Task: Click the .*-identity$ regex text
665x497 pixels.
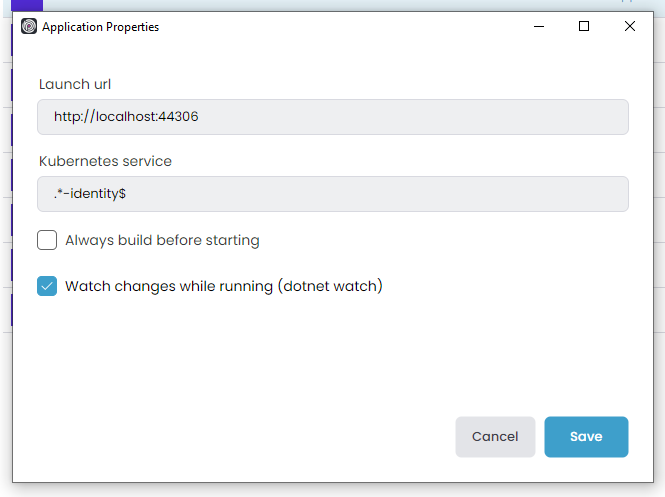Action: [x=90, y=194]
